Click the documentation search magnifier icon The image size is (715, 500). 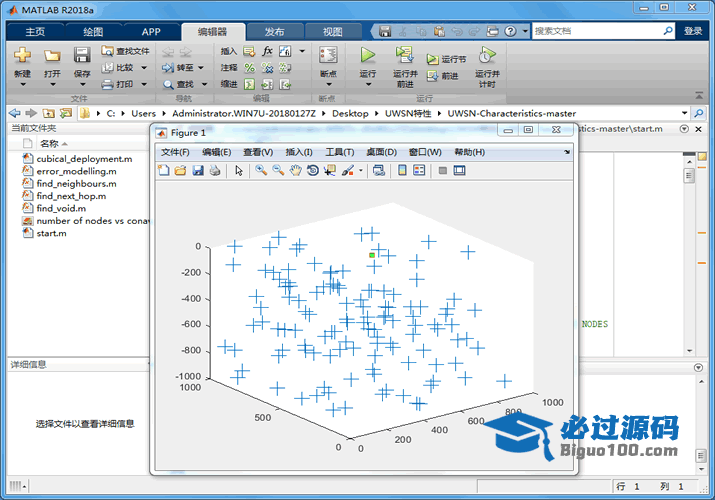668,31
